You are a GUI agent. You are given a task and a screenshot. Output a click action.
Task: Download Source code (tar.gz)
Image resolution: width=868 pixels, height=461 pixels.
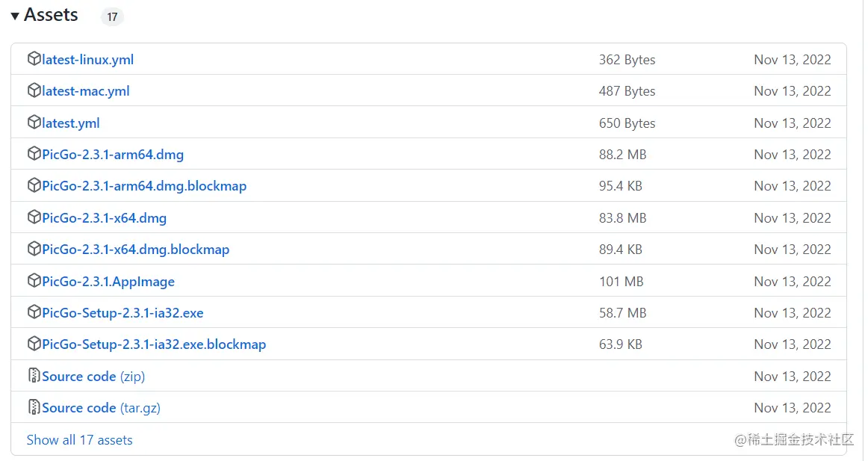[102, 408]
